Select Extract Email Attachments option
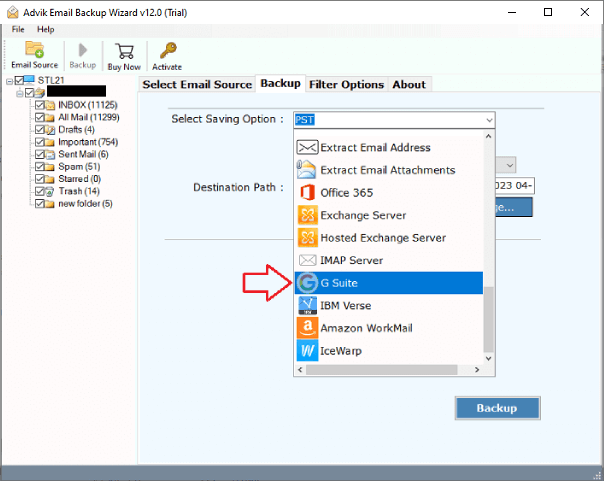The height and width of the screenshot is (481, 604). pos(387,170)
